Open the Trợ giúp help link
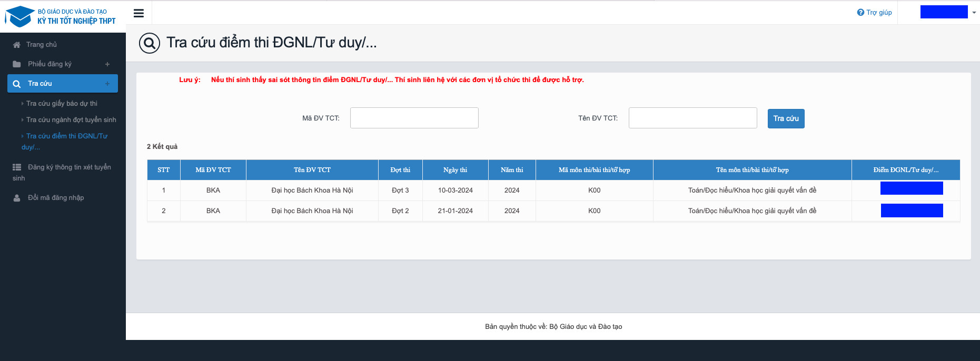 pos(879,13)
